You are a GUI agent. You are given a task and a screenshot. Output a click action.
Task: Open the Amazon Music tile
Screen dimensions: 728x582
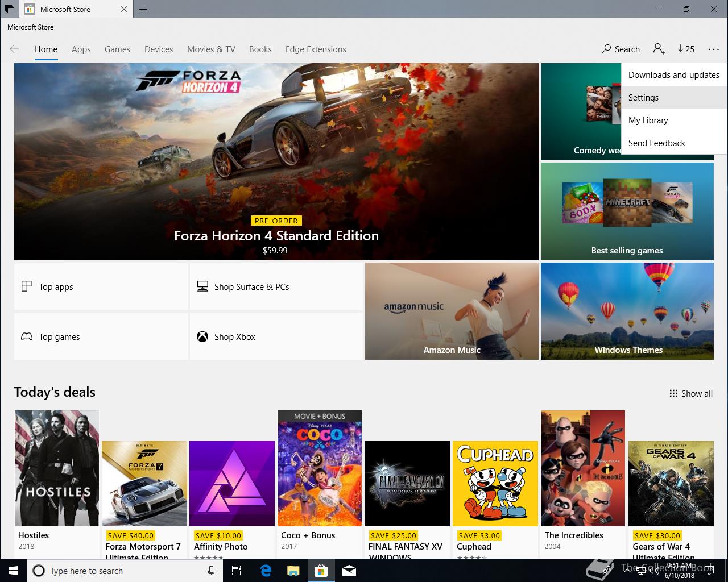452,311
